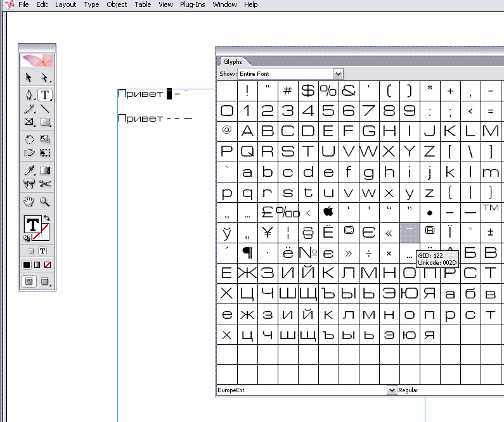The width and height of the screenshot is (504, 422).
Task: Open the Layout menu
Action: click(x=65, y=4)
